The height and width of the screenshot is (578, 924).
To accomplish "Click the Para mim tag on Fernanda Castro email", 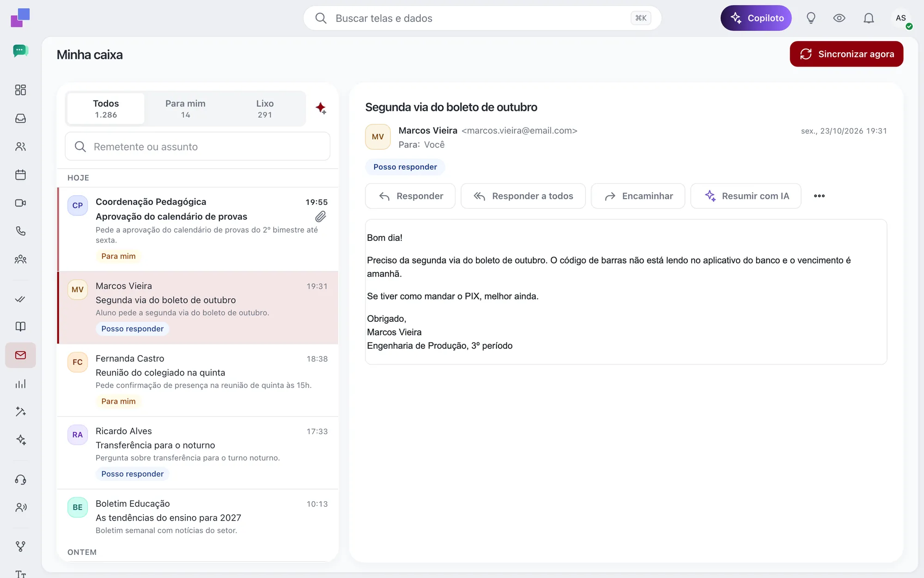I will [119, 401].
